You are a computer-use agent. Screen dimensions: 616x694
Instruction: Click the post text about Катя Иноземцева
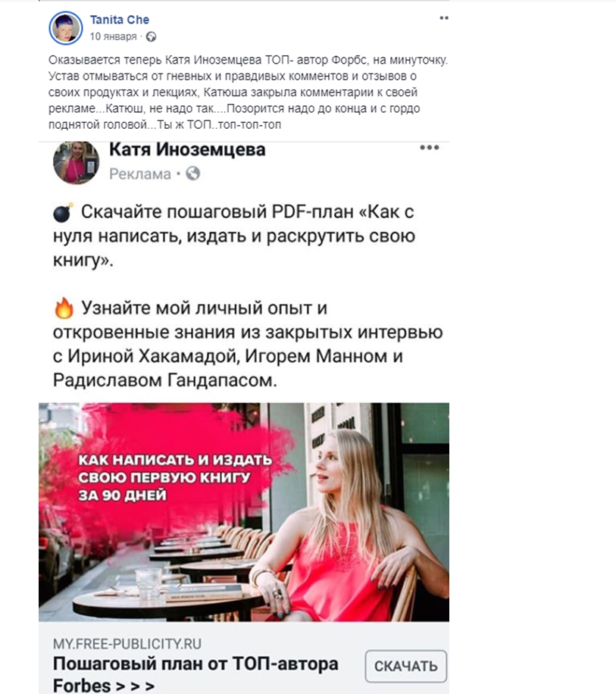tap(248, 92)
